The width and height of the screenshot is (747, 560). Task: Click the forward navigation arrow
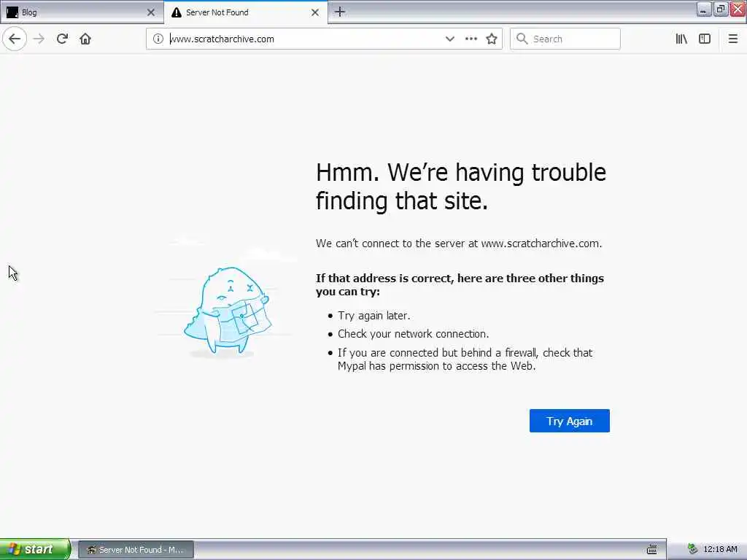[39, 39]
